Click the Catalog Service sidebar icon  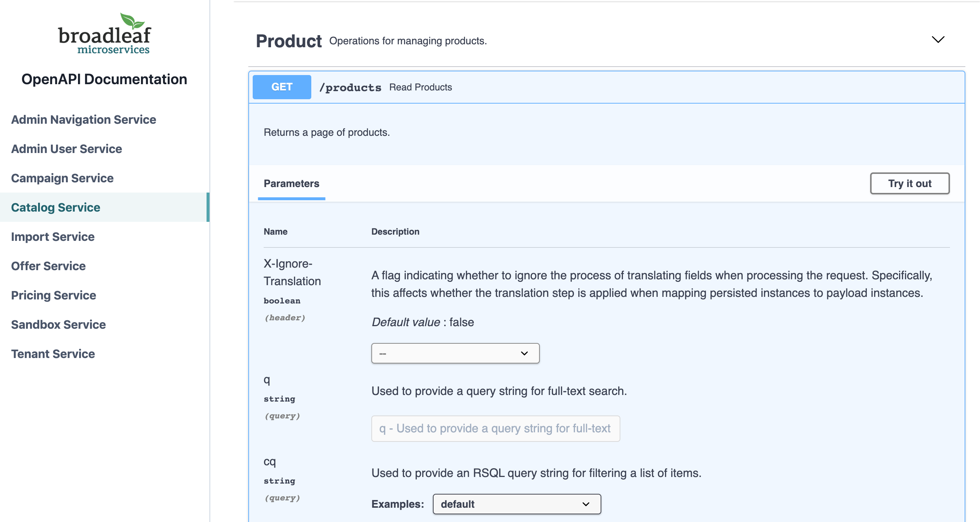coord(56,207)
